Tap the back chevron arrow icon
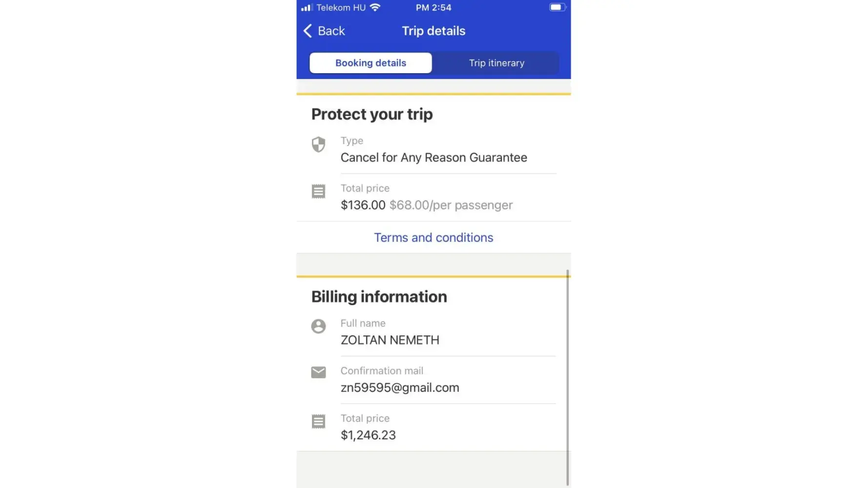Screen dimensions: 868x488 pos(308,31)
